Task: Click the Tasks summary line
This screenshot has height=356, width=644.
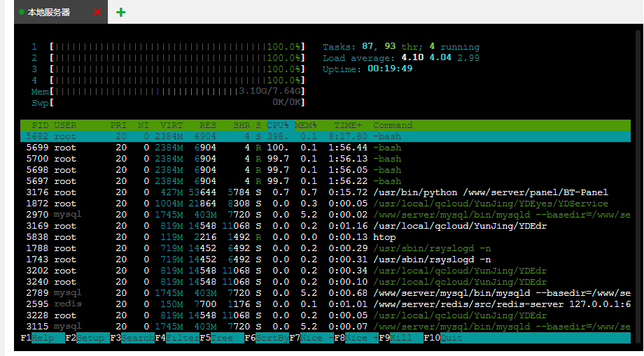Action: pos(401,47)
